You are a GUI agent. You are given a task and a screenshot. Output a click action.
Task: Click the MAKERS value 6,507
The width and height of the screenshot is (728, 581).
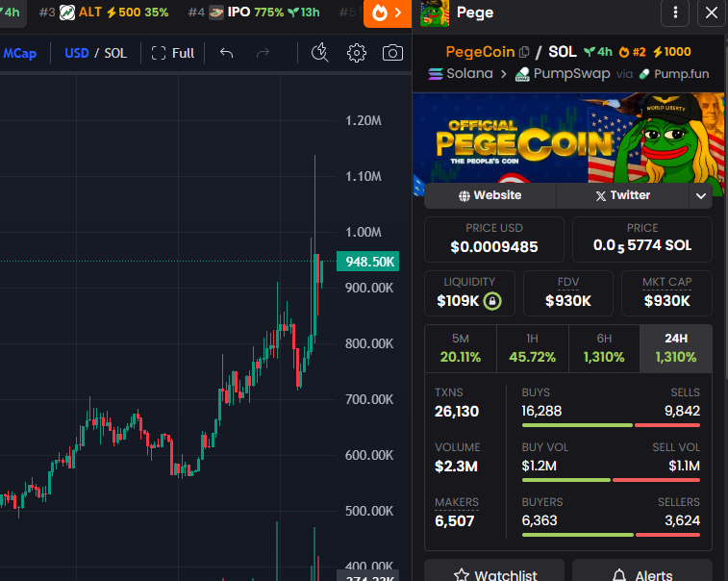coord(454,521)
